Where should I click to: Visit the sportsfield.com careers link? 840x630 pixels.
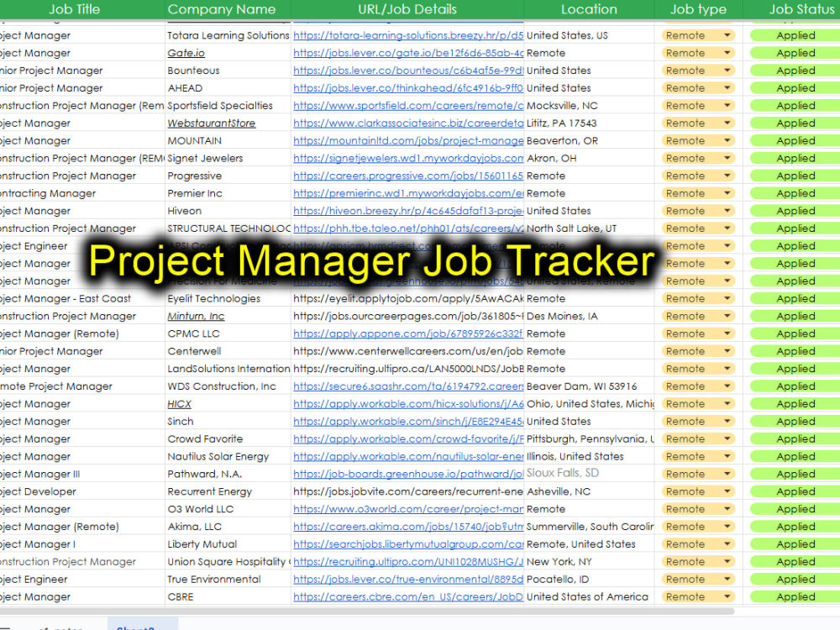408,106
